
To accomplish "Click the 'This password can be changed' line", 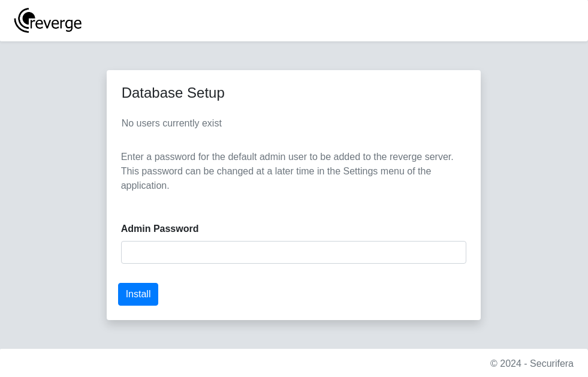I will click(276, 171).
